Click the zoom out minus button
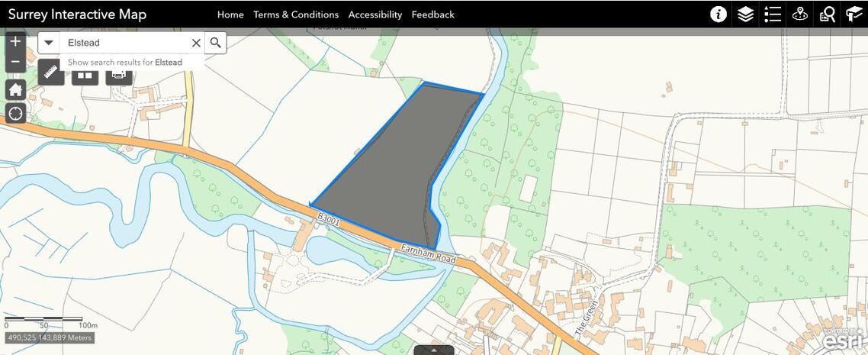The image size is (868, 355). 15,62
